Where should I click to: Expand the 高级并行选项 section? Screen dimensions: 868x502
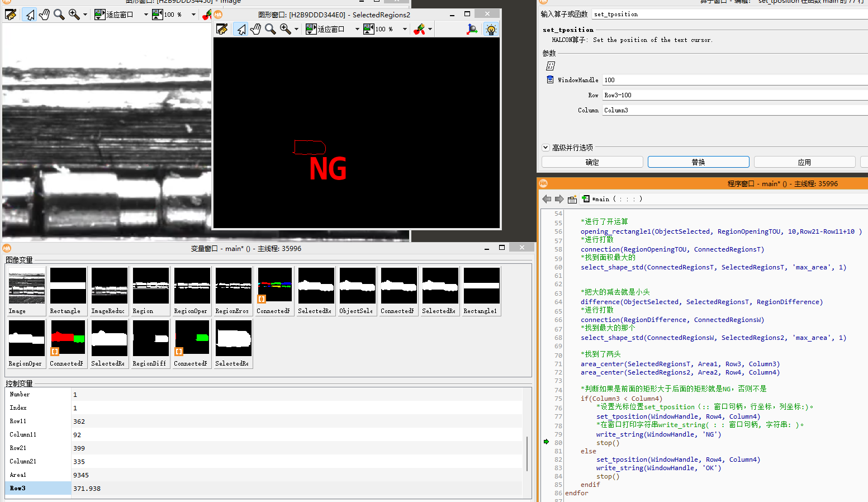pos(546,148)
